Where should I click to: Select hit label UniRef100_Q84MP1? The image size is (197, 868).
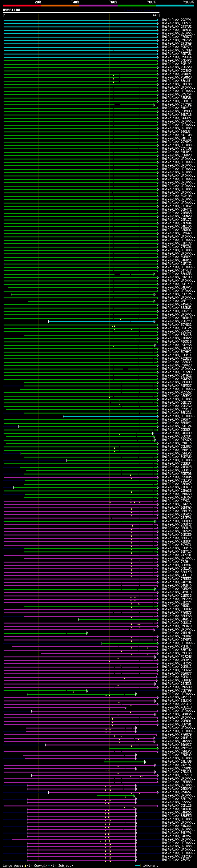coord(177,74)
